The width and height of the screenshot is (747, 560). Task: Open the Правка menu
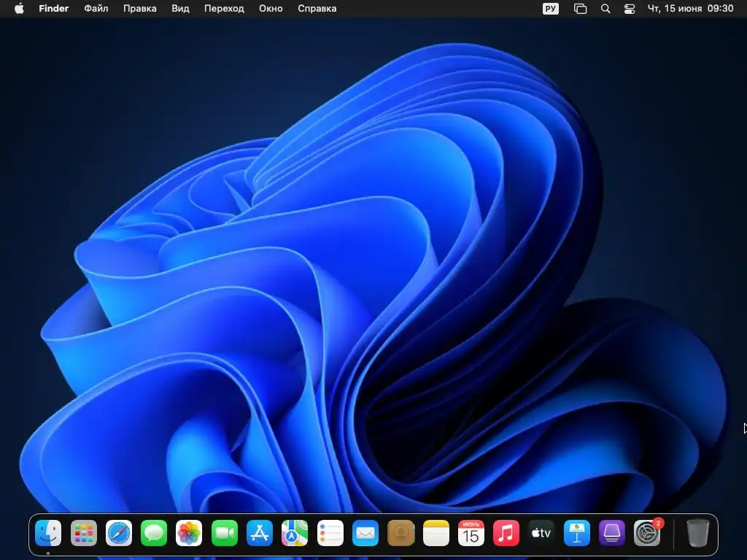(x=139, y=9)
